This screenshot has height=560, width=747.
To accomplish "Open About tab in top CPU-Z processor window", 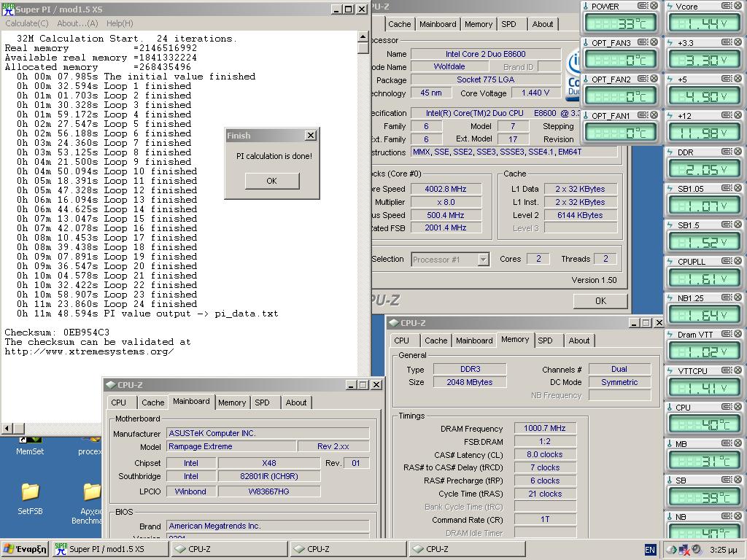I will pos(543,24).
